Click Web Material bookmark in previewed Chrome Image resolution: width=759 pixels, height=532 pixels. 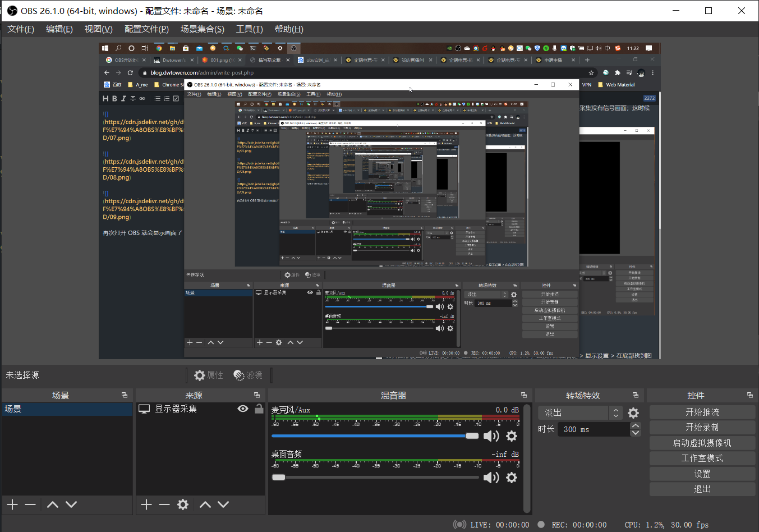coord(617,85)
